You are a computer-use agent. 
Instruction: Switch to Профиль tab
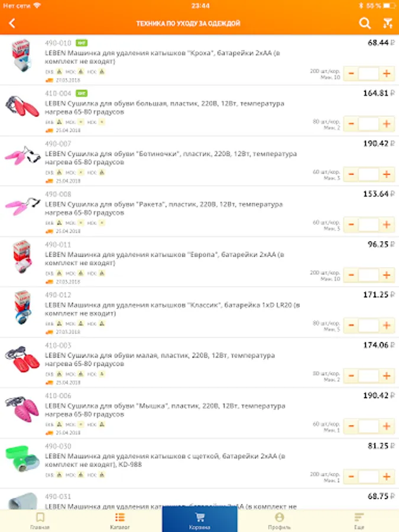click(279, 520)
